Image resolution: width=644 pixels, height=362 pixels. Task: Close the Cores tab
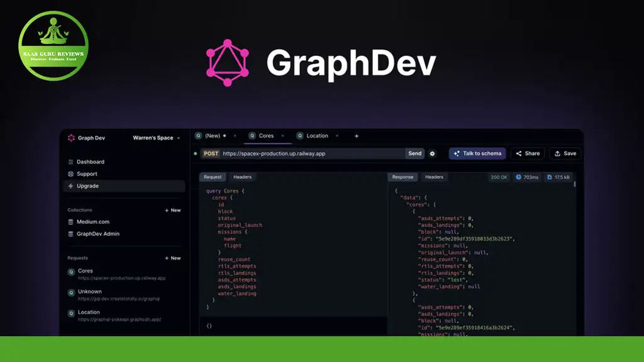282,136
